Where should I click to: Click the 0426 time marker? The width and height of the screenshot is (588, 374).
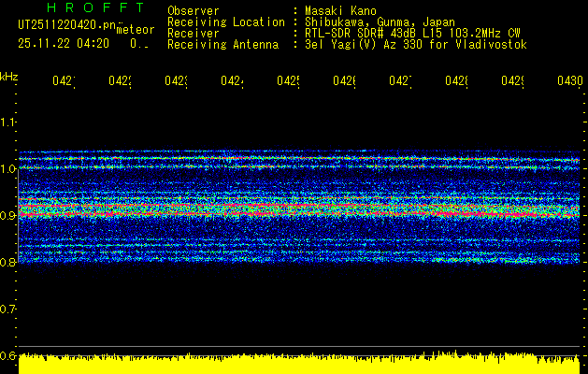(344, 81)
